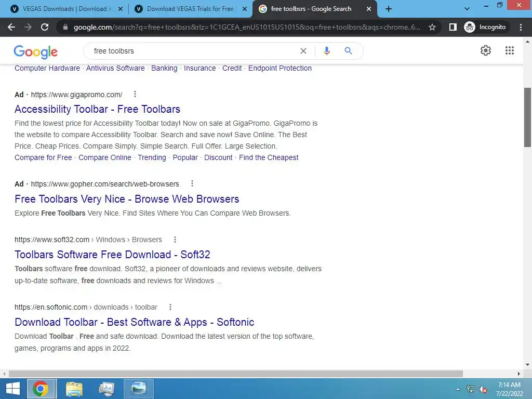This screenshot has height=399, width=532.
Task: Open a new browser tab
Action: coord(389,9)
